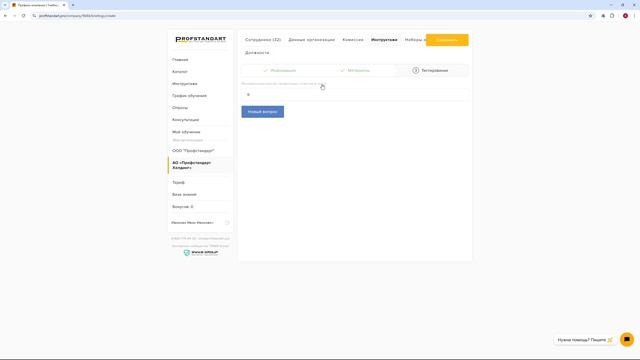
Task: Open the Сотрудники (32) tab
Action: click(x=263, y=40)
